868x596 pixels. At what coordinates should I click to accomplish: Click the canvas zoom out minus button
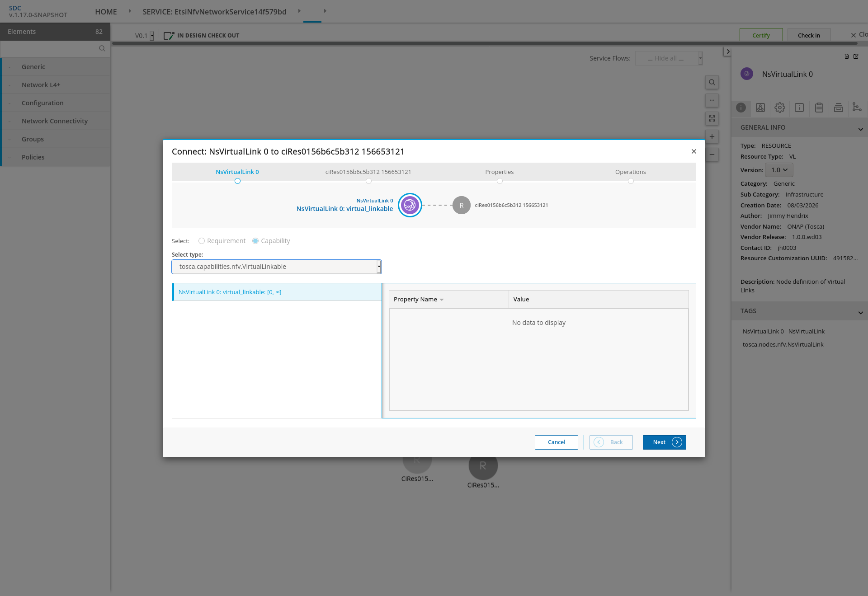[712, 155]
